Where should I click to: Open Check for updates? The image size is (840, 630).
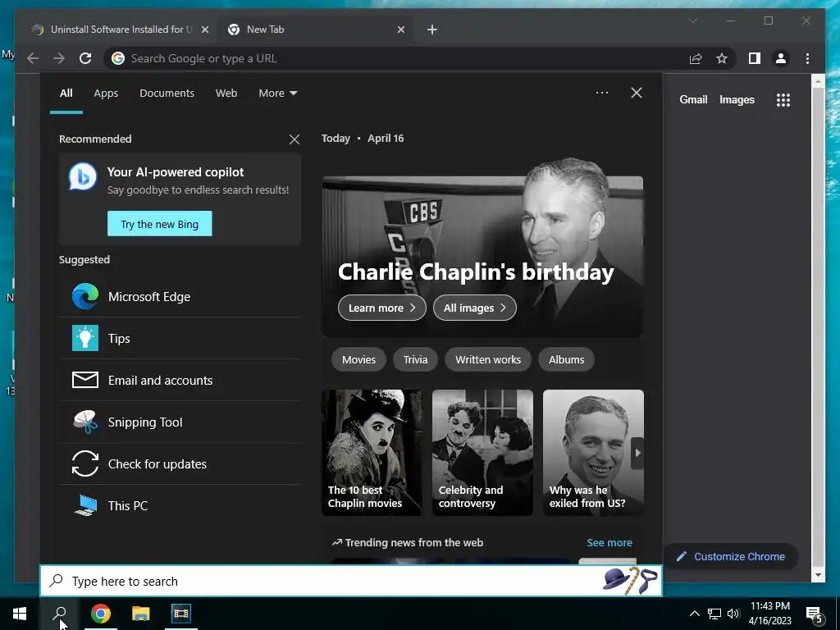coord(180,464)
